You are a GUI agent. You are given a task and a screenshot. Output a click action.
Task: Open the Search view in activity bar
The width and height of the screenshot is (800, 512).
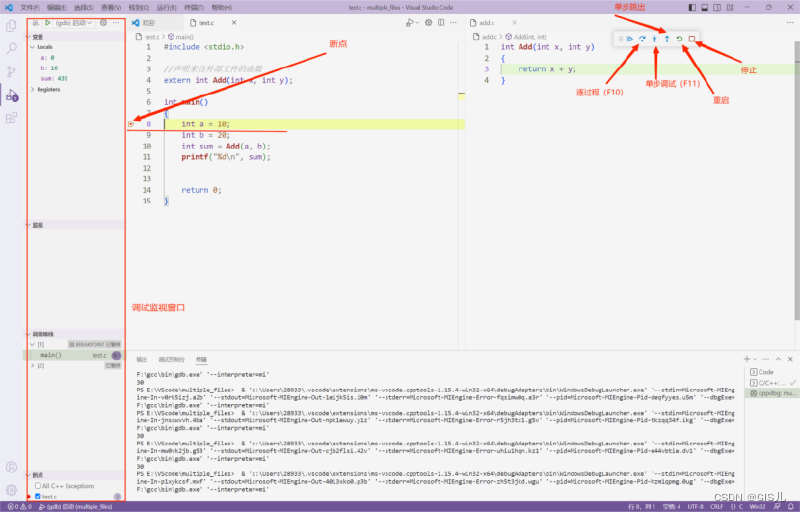tap(11, 48)
